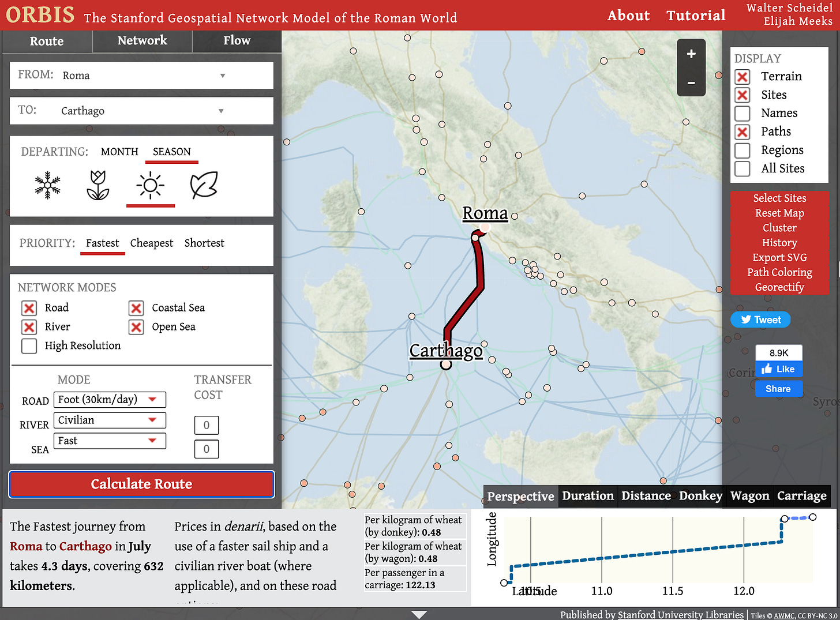Click Reset Map
840x620 pixels.
click(779, 213)
